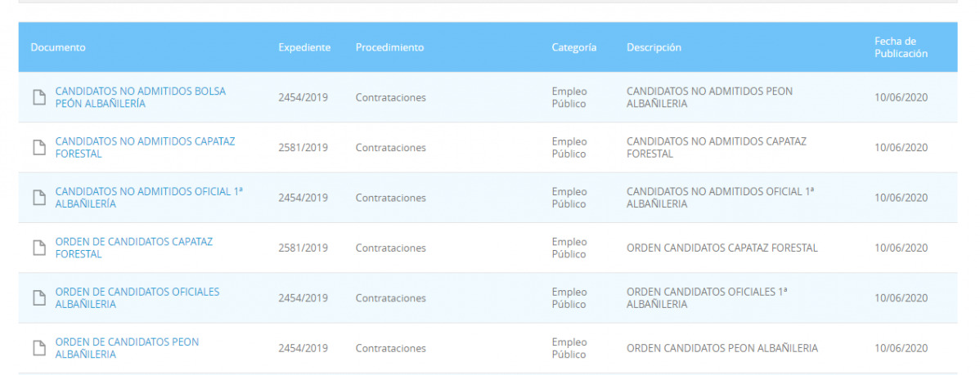
Task: Click the Procedimiento column header
Action: click(389, 47)
